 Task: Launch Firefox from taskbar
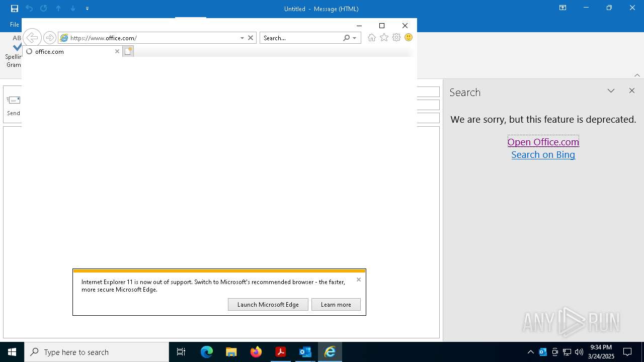[256, 352]
